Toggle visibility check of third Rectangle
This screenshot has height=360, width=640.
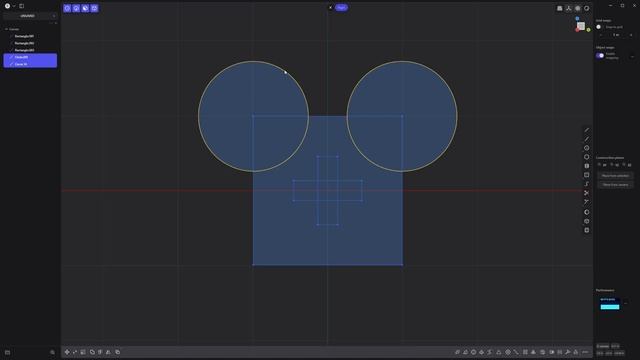(11, 50)
